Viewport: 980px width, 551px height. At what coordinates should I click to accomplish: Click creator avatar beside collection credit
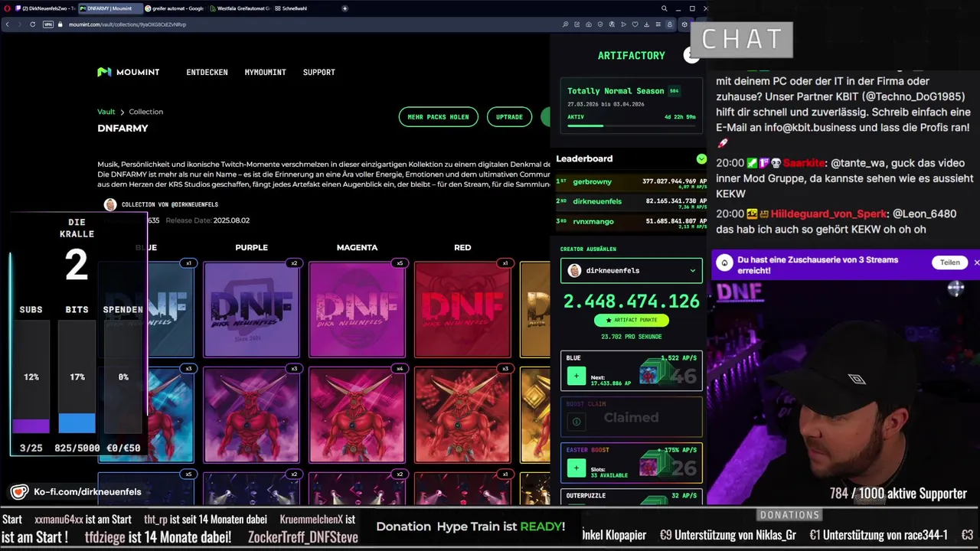110,204
